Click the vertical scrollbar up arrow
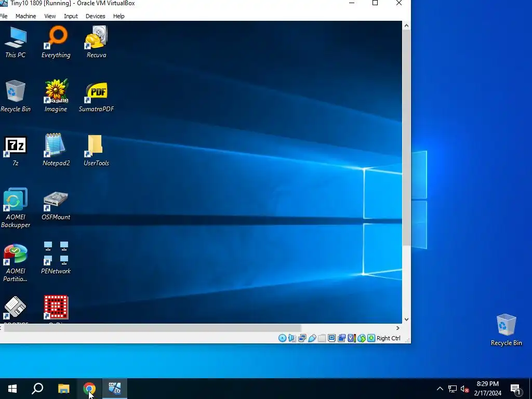532x399 pixels. [406, 25]
